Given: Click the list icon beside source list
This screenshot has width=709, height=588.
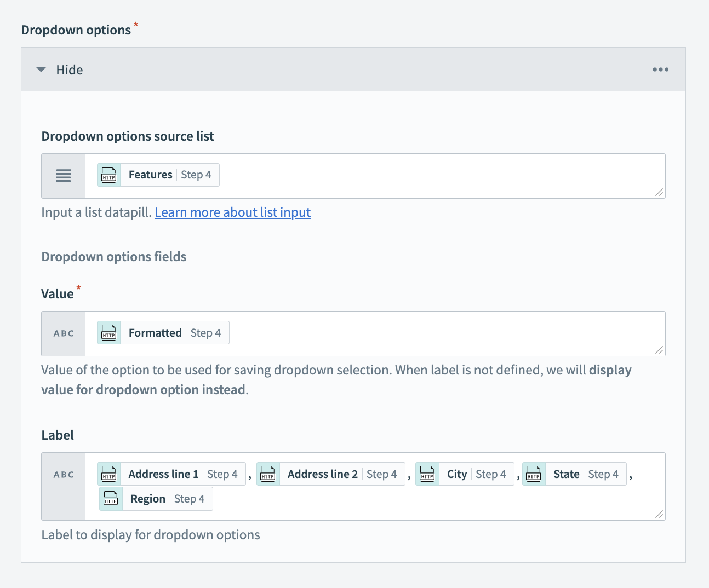Looking at the screenshot, I should (64, 176).
